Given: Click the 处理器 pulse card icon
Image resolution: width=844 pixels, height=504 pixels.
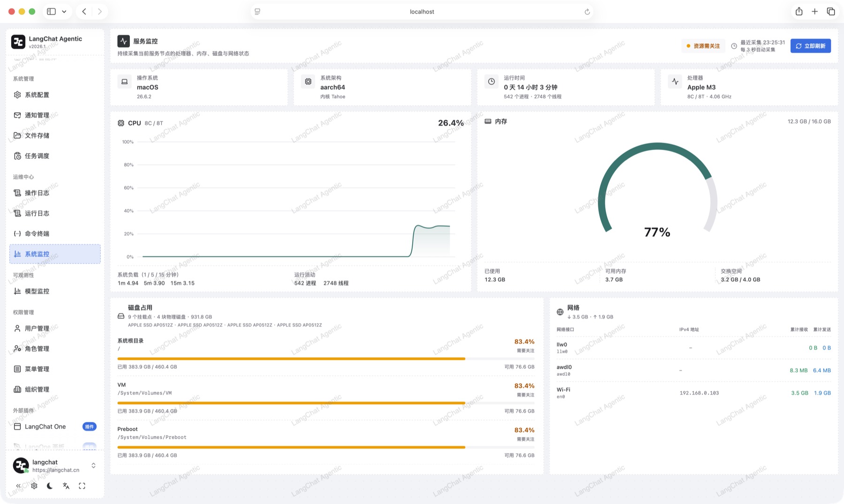Looking at the screenshot, I should click(x=675, y=82).
